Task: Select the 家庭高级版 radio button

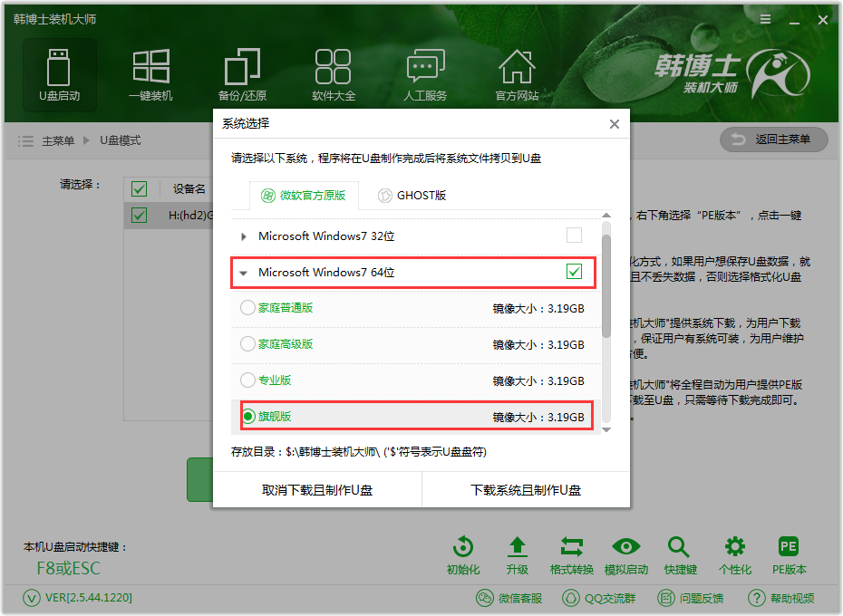Action: 247,344
